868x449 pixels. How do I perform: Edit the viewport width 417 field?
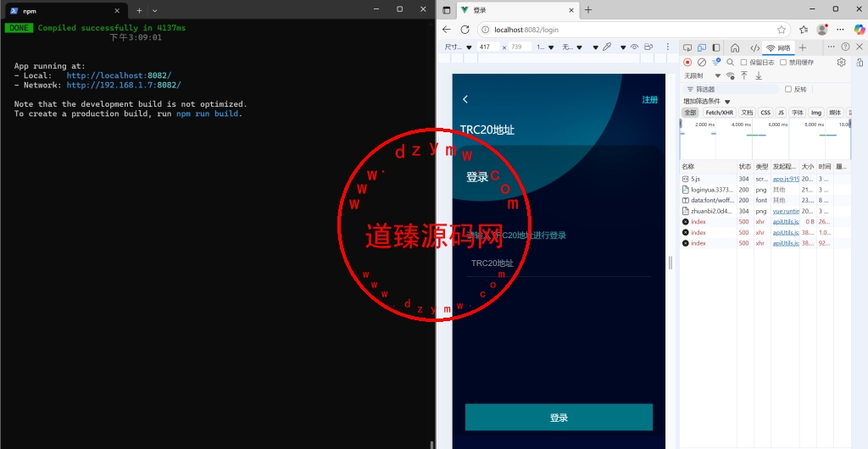coord(488,47)
